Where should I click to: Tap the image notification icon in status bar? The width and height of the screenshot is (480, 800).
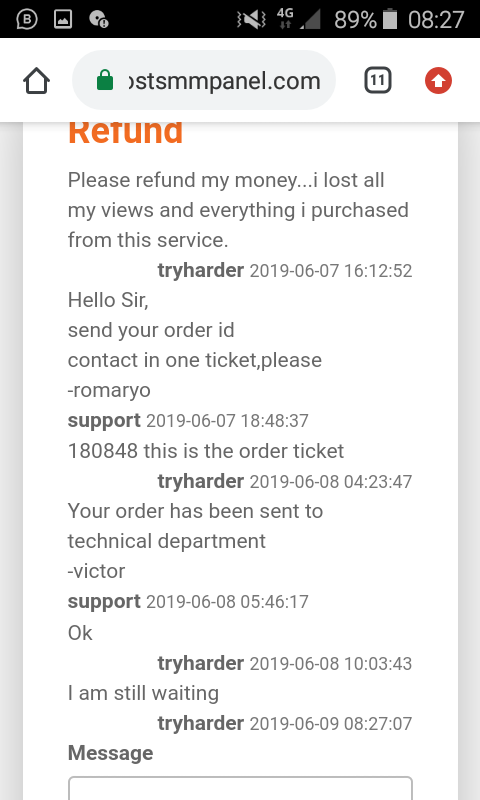point(63,19)
